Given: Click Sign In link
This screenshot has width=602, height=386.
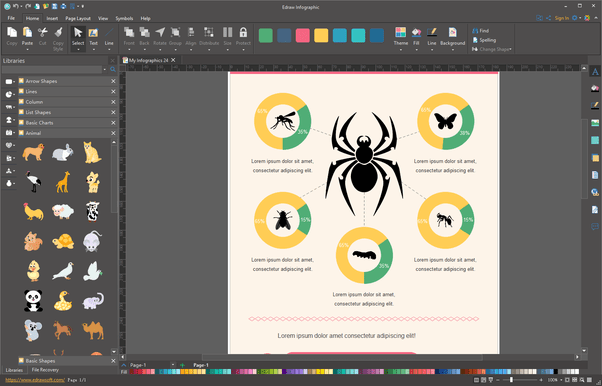Looking at the screenshot, I should tap(562, 18).
